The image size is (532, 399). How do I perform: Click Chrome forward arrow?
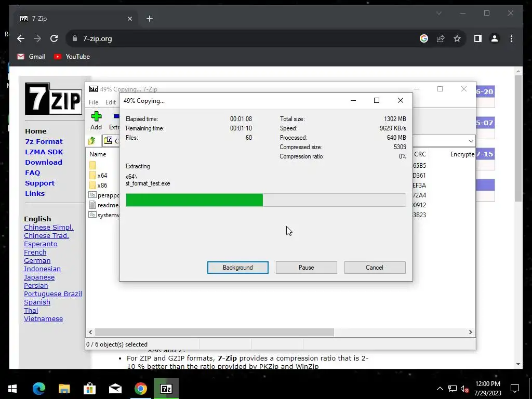(37, 38)
